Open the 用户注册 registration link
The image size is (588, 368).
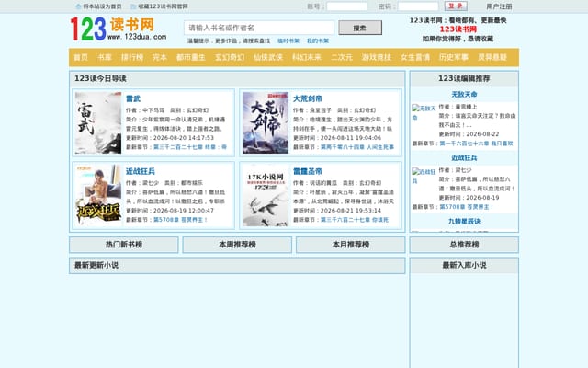499,6
